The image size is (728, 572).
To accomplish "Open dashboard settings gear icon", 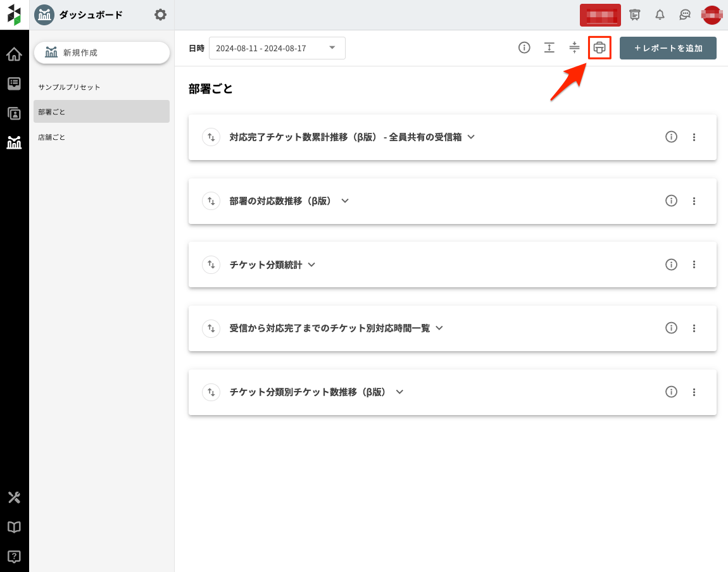I will pyautogui.click(x=161, y=15).
